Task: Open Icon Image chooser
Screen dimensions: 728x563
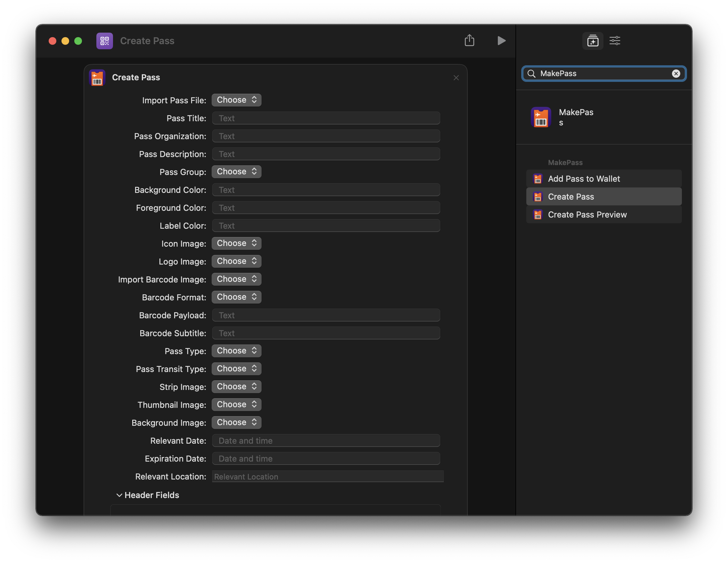Action: click(x=236, y=243)
